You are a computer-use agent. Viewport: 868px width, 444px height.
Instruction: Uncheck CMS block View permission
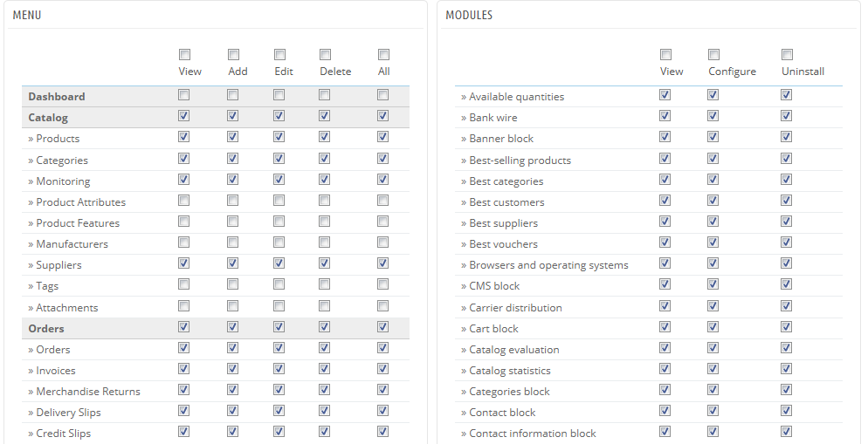[665, 284]
